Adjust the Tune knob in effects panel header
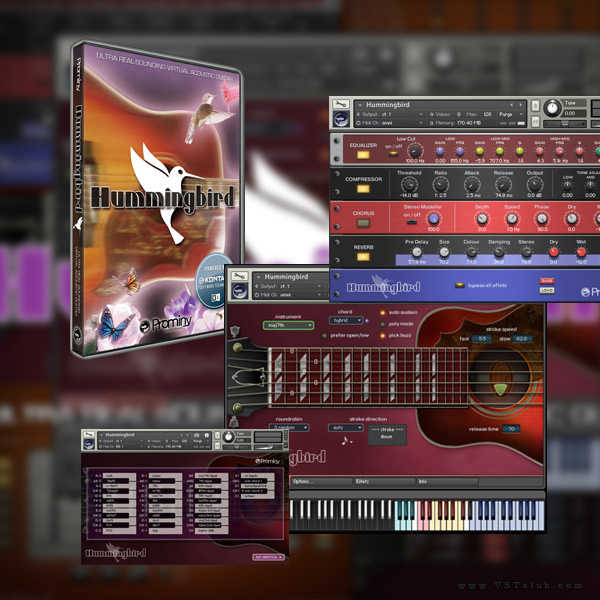The image size is (600, 600). pos(552,108)
